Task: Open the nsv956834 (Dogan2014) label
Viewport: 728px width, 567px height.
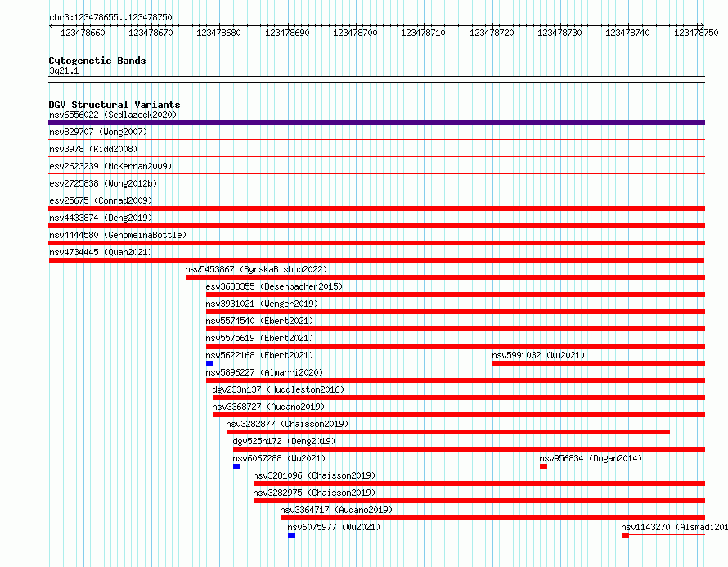Action: click(591, 458)
